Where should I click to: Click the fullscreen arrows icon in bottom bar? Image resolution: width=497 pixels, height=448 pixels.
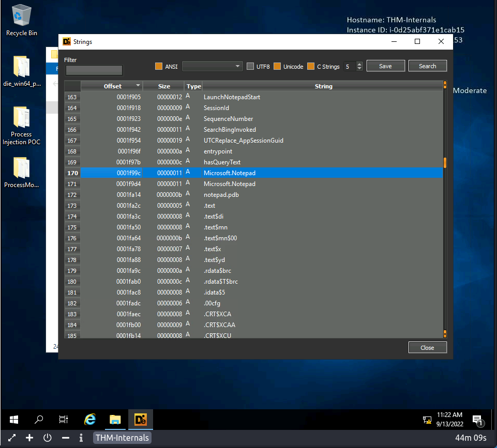point(11,438)
